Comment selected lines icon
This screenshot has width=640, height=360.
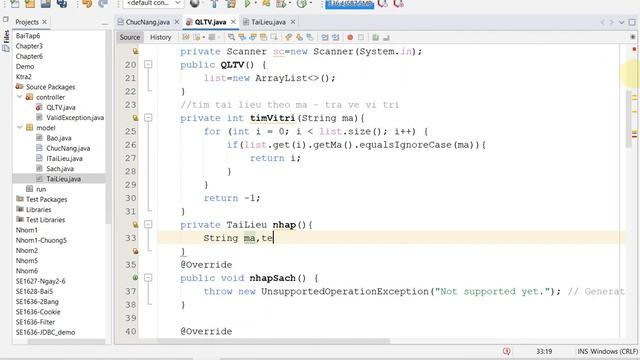(375, 37)
